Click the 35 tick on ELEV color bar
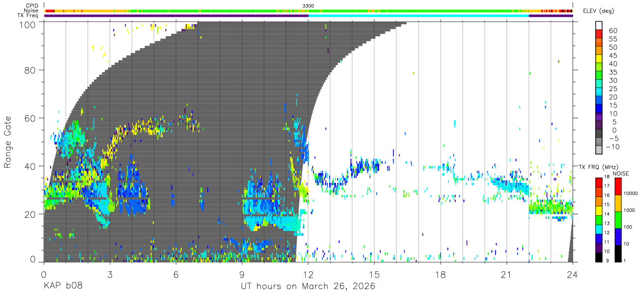 tap(612, 72)
